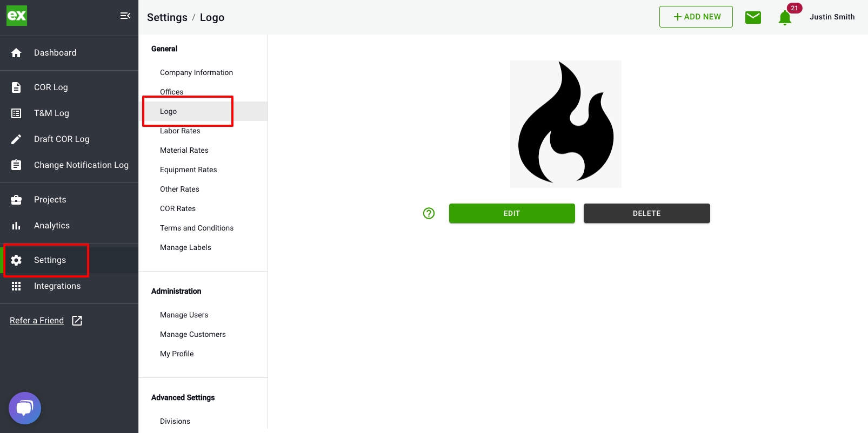
Task: Click the General section heading
Action: (164, 49)
